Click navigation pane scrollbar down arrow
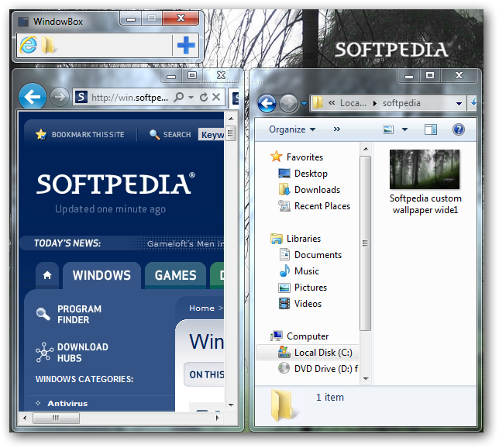Viewport: 499px width, 448px height. point(366,378)
